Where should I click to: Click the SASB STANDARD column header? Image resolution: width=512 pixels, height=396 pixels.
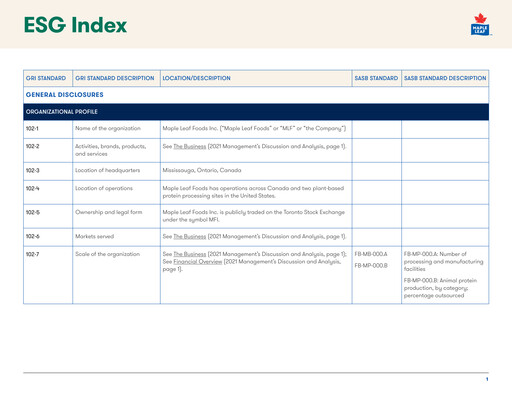pos(376,78)
